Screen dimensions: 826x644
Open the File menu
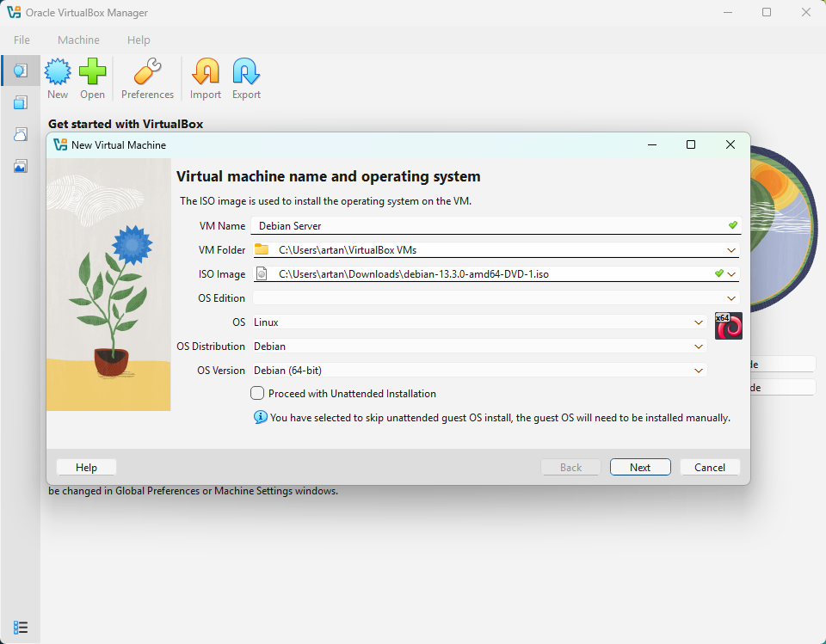click(x=22, y=40)
